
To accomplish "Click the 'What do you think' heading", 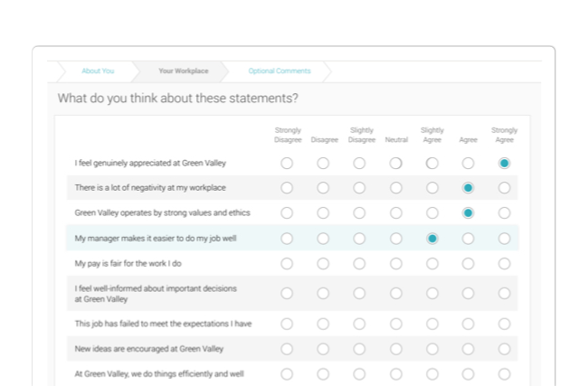I will point(177,99).
